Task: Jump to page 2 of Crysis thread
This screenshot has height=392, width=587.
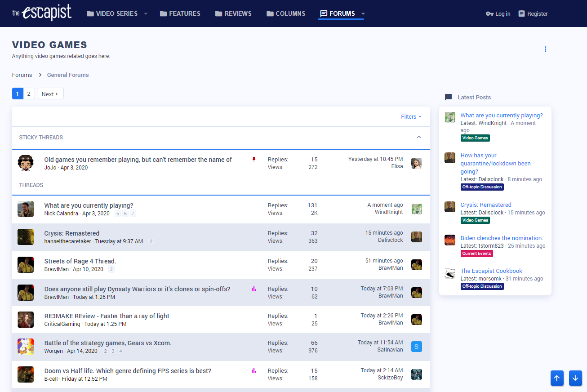Action: click(151, 242)
